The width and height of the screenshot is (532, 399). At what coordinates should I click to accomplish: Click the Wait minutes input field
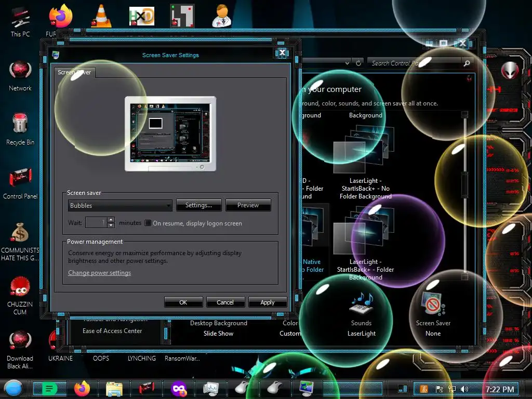coord(96,222)
